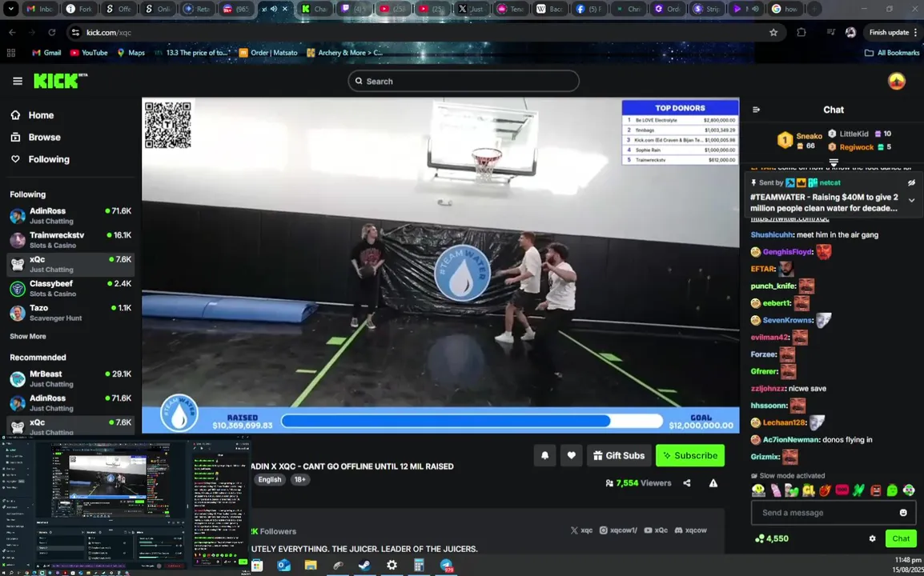This screenshot has height=576, width=924.
Task: Open Trainwreckstv channel in Following list
Action: (x=70, y=240)
